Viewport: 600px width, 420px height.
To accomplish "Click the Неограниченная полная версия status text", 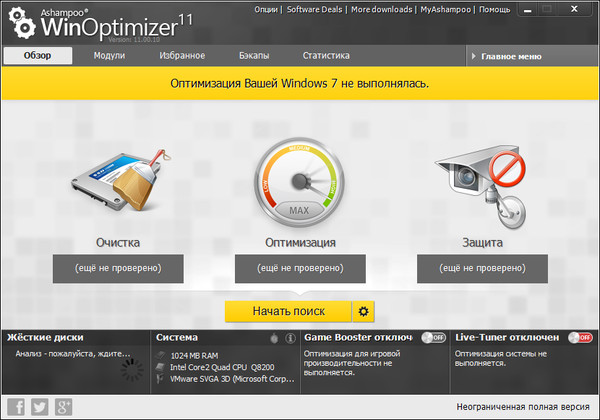I will (523, 407).
